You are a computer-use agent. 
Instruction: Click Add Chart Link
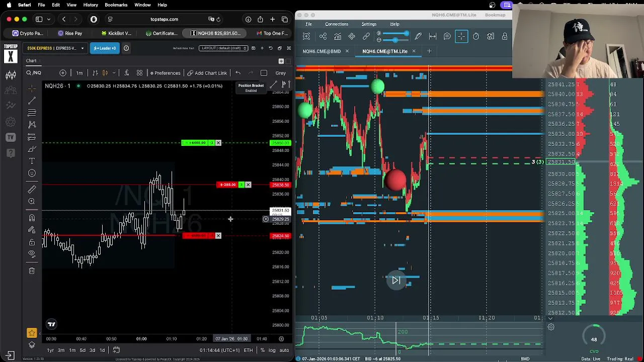click(x=207, y=73)
